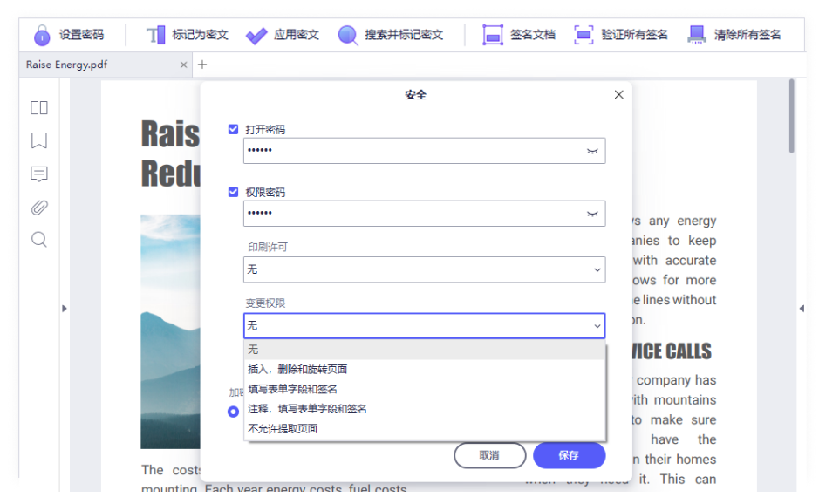Image resolution: width=819 pixels, height=504 pixels.
Task: Uncheck the 打开密码 checkbox
Action: [233, 129]
